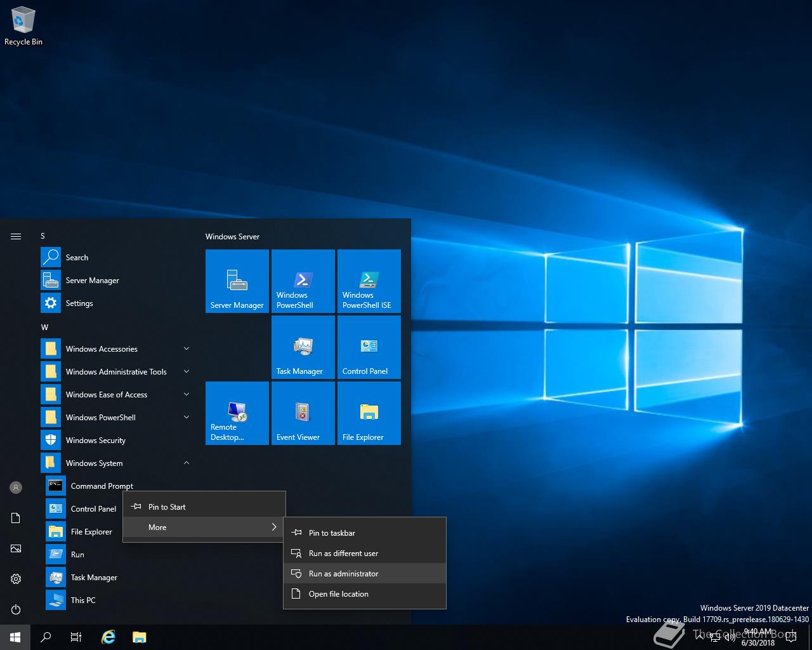Click the Settings gear in Start rail
The width and height of the screenshot is (812, 650).
click(16, 579)
